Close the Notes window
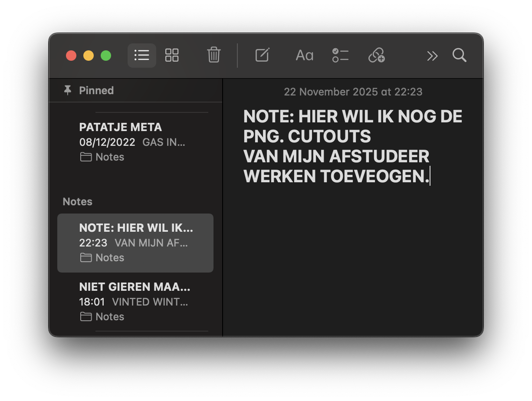Viewport: 532px width, 401px height. pyautogui.click(x=71, y=56)
